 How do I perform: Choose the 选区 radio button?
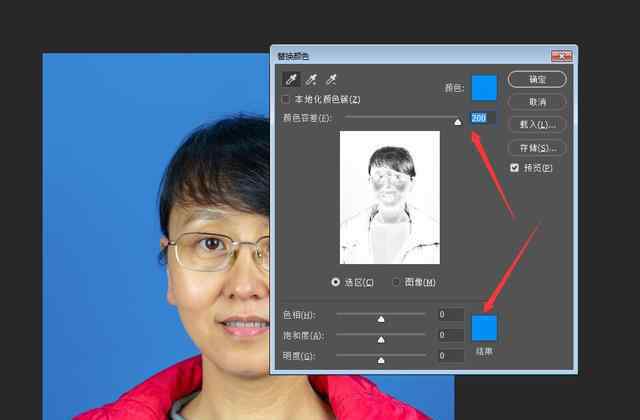coord(336,282)
